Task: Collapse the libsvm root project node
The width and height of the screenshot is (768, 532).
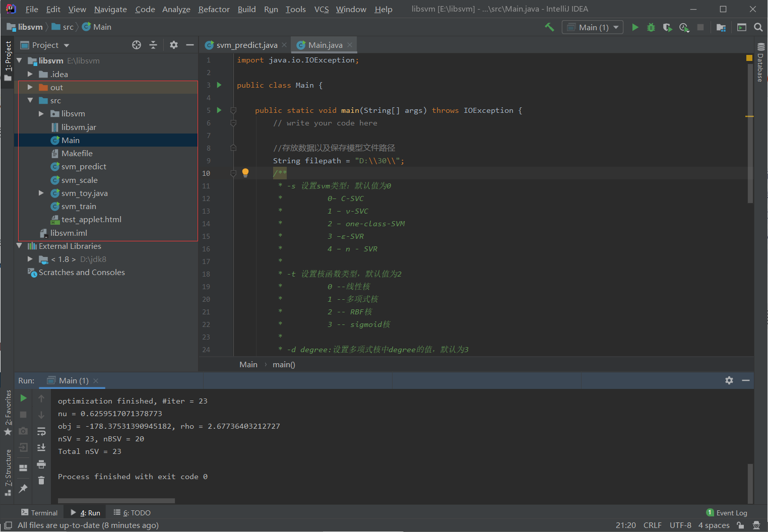Action: click(20, 60)
